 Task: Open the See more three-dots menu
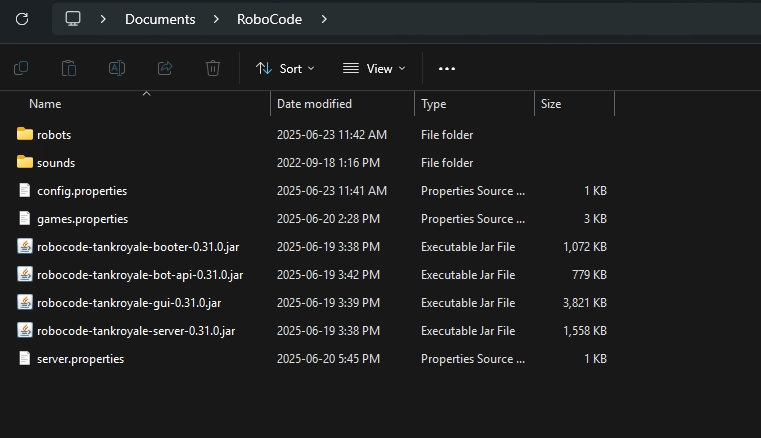[447, 68]
